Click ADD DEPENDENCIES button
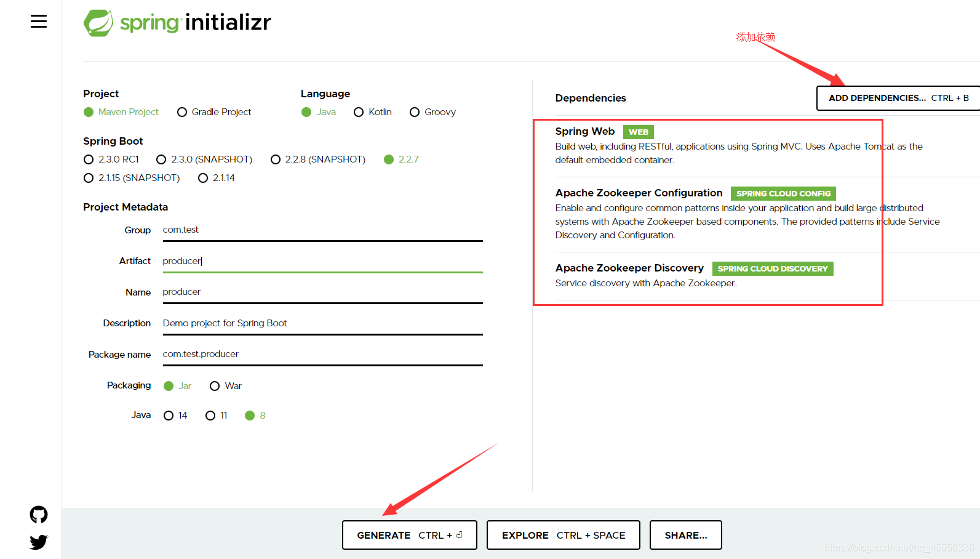This screenshot has width=980, height=559. [x=898, y=98]
